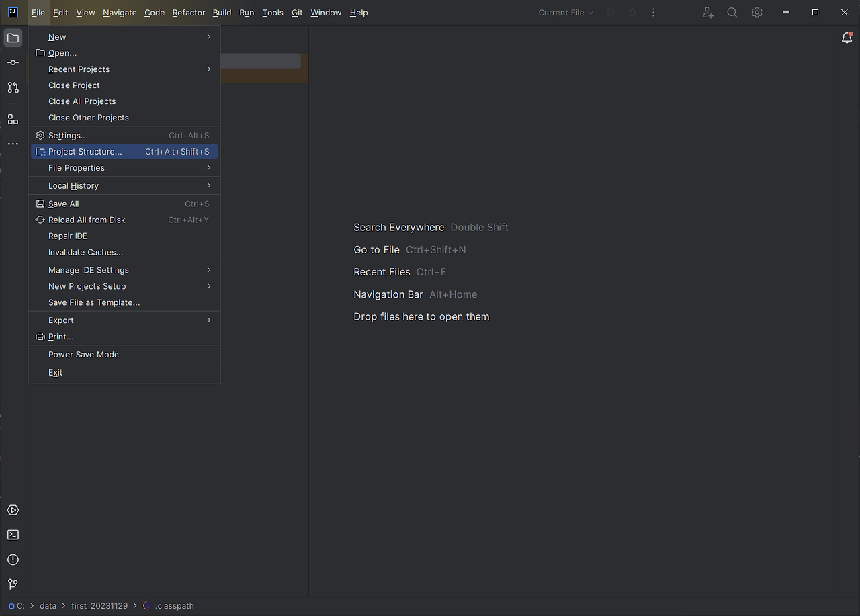Open the Project tool window
860x616 pixels.
[13, 38]
